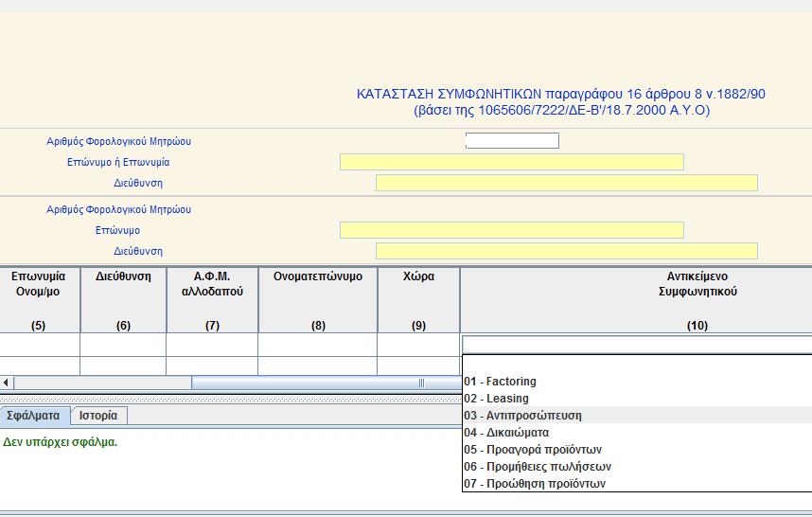
Task: Click first-row cell under Α.Φ.Μ. αλλοδαπού
Action: (212, 345)
